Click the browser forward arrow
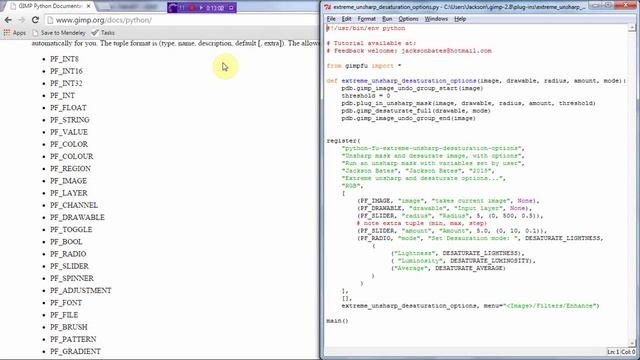Image resolution: width=640 pixels, height=360 pixels. [22, 20]
